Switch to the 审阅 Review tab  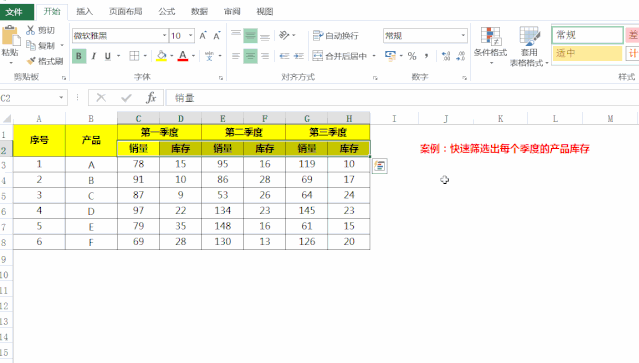(x=232, y=12)
